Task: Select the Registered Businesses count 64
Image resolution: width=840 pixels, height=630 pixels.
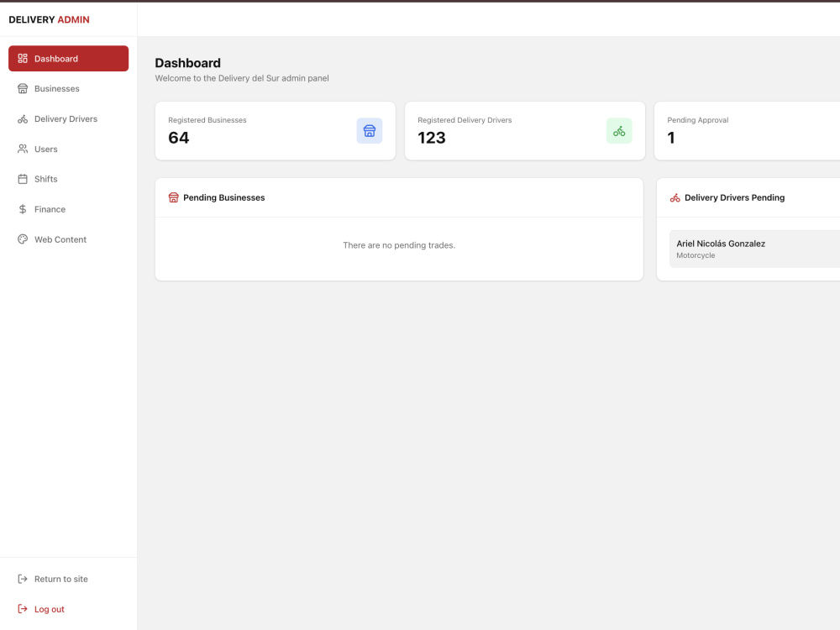Action: (178, 138)
